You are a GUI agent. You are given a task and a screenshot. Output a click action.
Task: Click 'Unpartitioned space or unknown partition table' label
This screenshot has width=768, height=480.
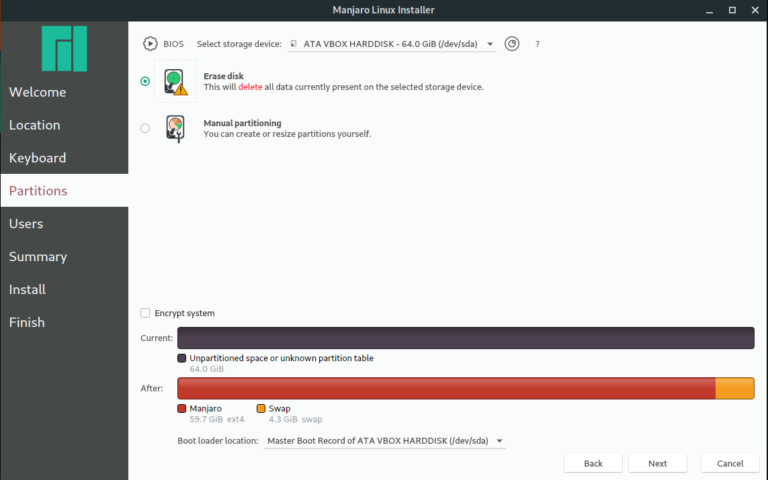281,358
